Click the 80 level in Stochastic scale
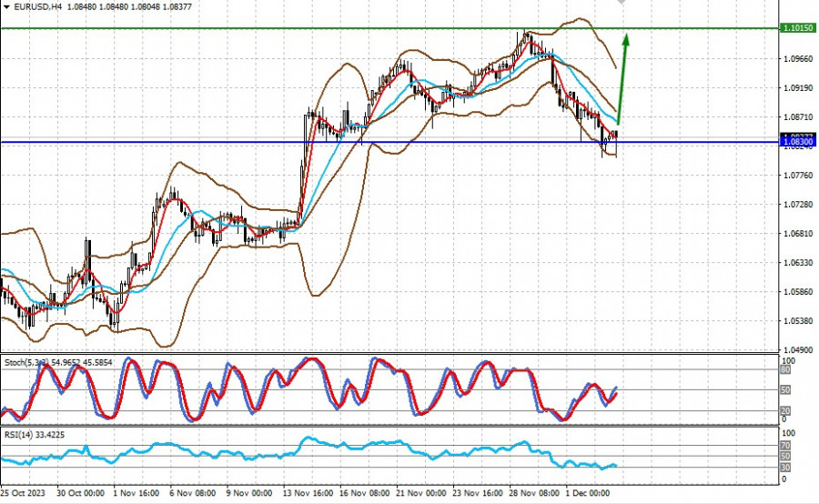Viewport: 819px width, 504px height. coord(785,369)
